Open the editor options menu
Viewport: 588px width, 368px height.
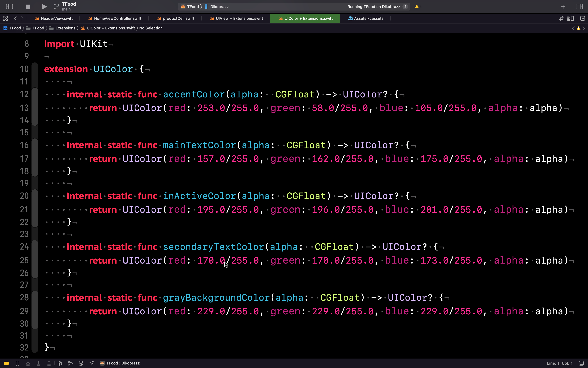coord(570,19)
